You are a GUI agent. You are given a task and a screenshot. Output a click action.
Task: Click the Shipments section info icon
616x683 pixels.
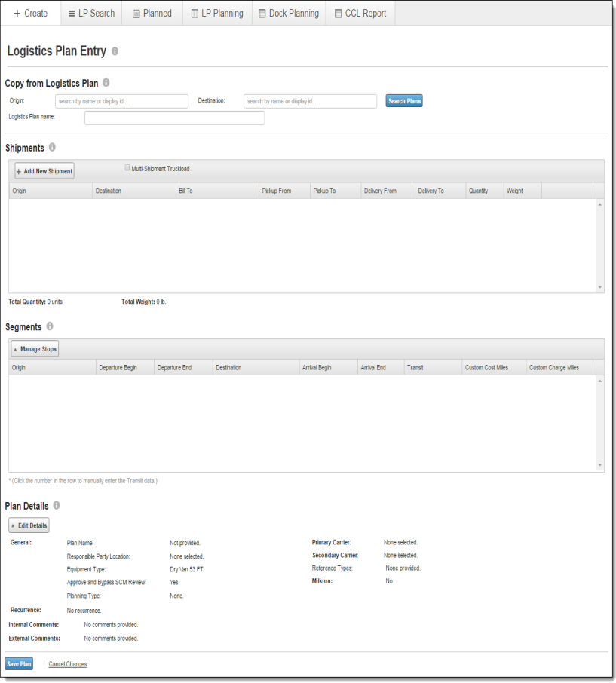[52, 148]
